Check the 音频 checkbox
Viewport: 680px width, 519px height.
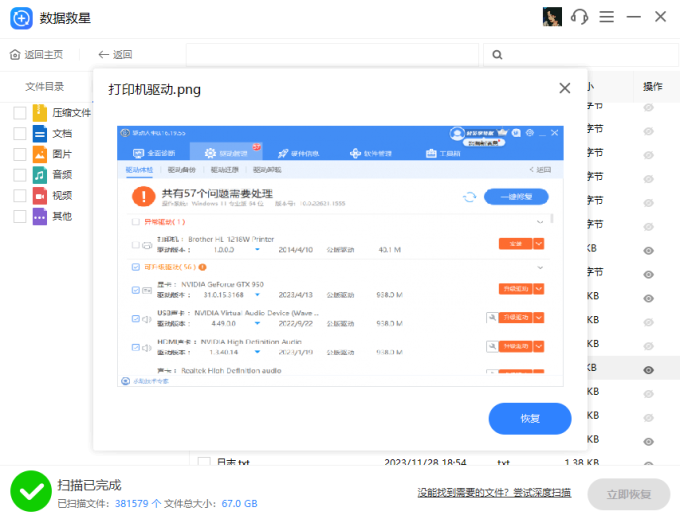tap(20, 175)
